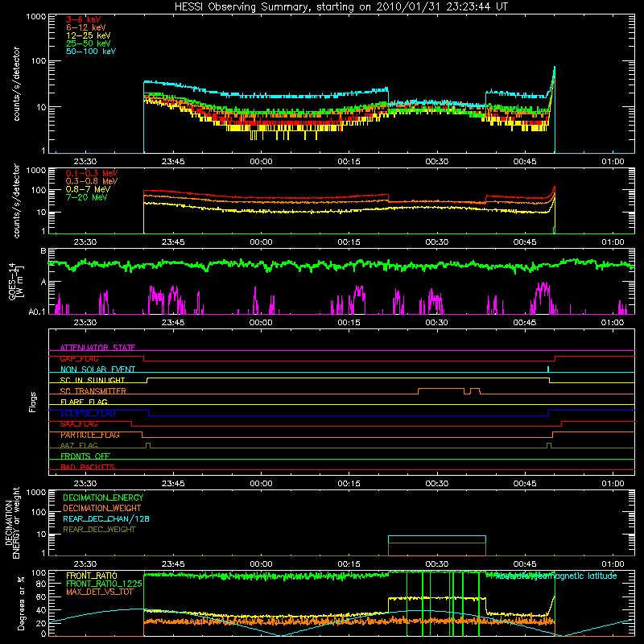This screenshot has height=644, width=644.
Task: Click the FRONT_RATIO_1225 legend entry
Action: pos(104,584)
